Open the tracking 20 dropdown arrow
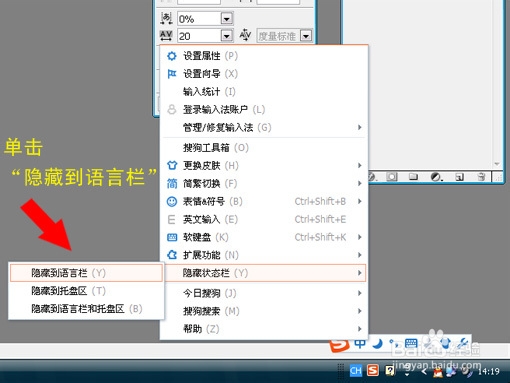This screenshot has width=510, height=383. (227, 36)
